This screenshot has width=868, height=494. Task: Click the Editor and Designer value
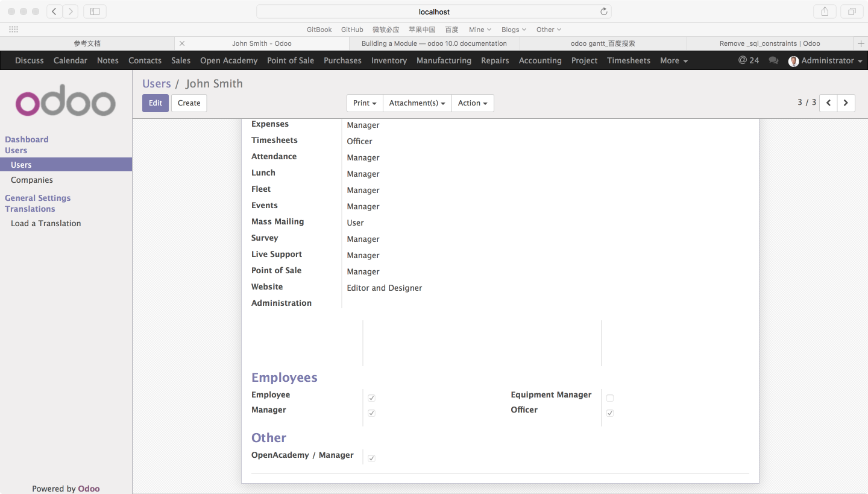pyautogui.click(x=385, y=288)
